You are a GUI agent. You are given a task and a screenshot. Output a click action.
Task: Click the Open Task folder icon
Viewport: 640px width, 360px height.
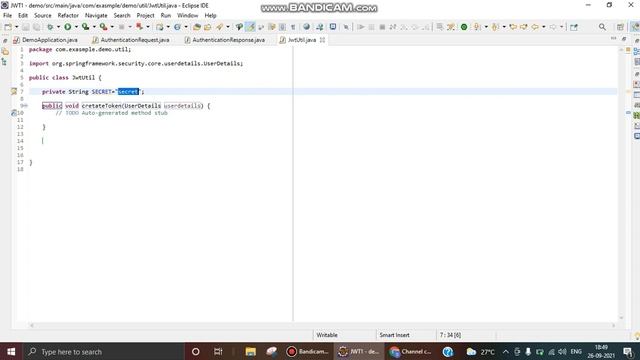tap(207, 27)
